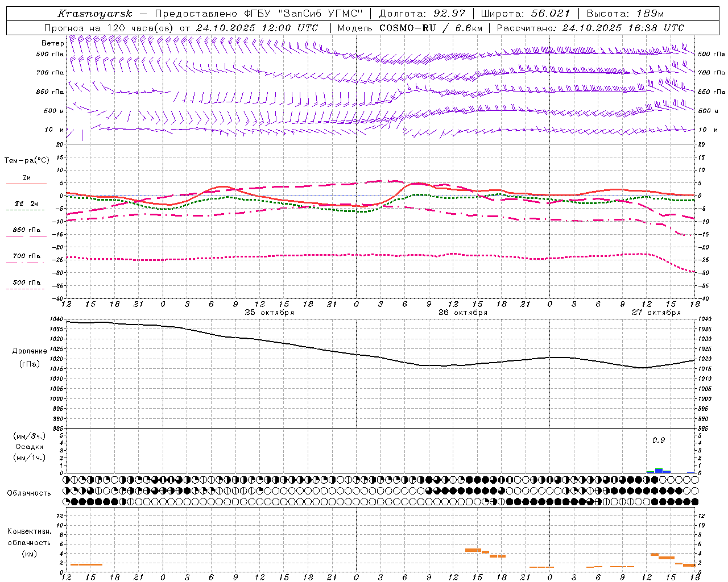Screen dimensions: 728x582
Task: Click the 25 октября date label
Action: pyautogui.click(x=270, y=313)
